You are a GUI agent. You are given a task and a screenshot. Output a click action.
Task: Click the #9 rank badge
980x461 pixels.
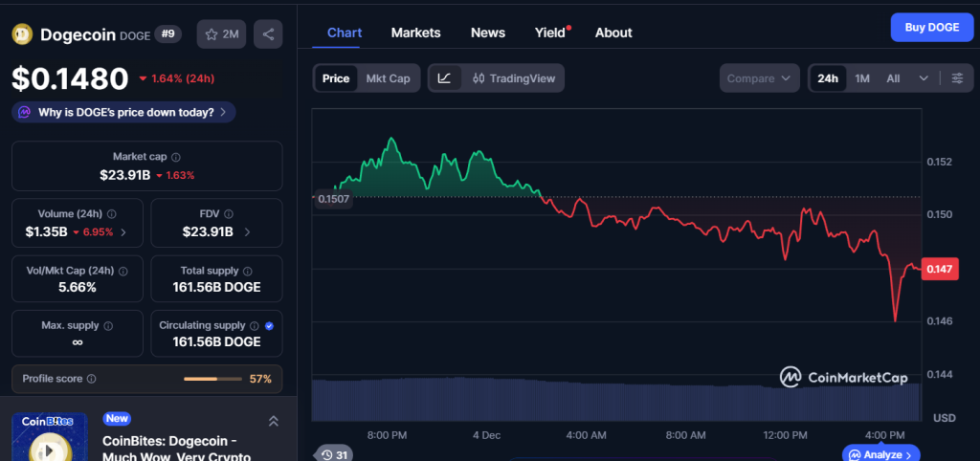pyautogui.click(x=168, y=33)
